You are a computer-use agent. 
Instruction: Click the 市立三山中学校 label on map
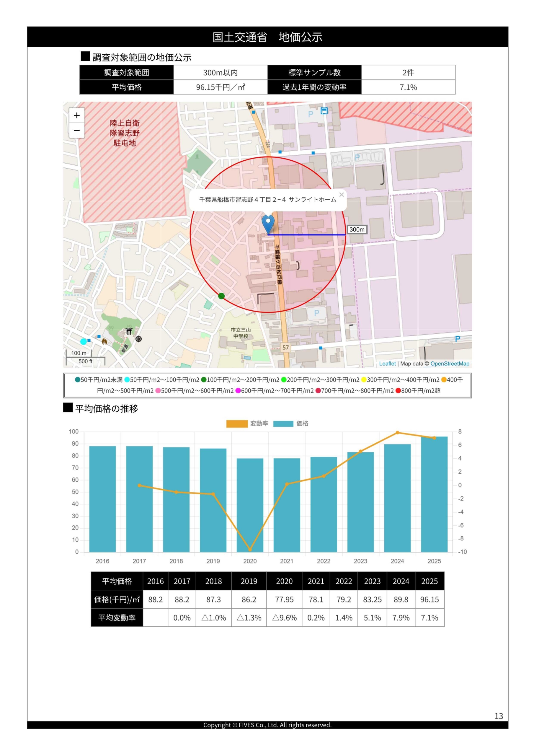point(241,333)
